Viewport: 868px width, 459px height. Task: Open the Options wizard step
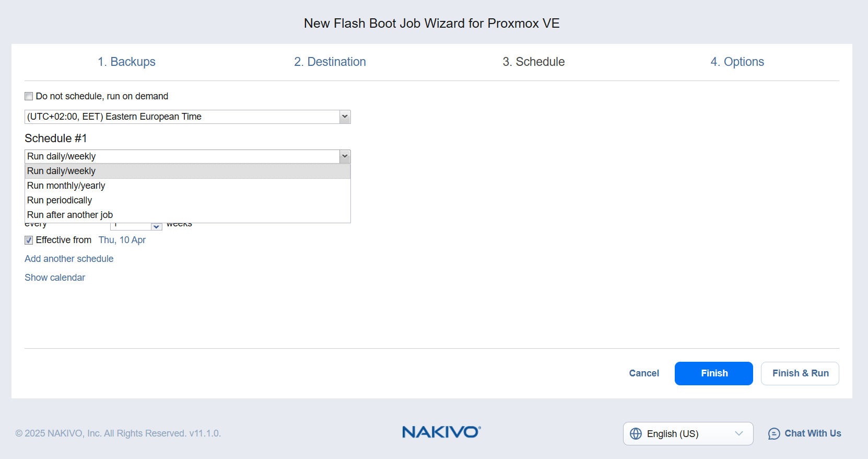(x=737, y=62)
